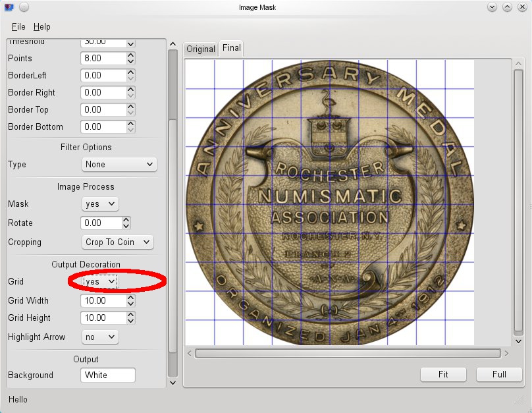The height and width of the screenshot is (413, 532).
Task: Click the Border Bottom value field
Action: coord(103,127)
